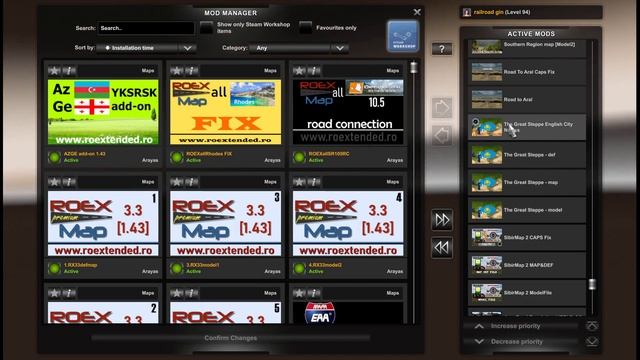Open info for the AZGE add-on 1.43 card
The width and height of the screenshot is (640, 360).
(69, 71)
